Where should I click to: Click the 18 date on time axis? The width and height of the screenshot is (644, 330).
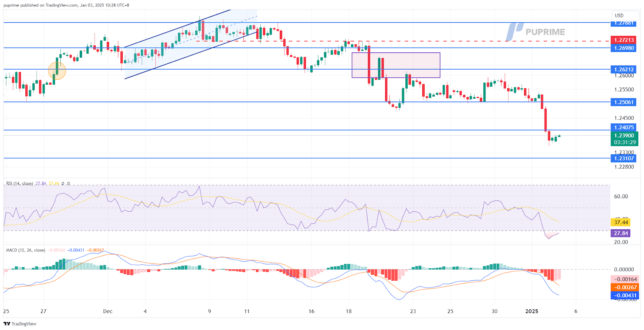[x=349, y=311]
